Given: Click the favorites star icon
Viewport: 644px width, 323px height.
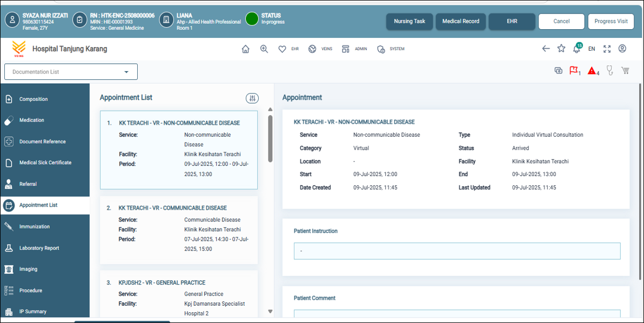Looking at the screenshot, I should pyautogui.click(x=561, y=49).
